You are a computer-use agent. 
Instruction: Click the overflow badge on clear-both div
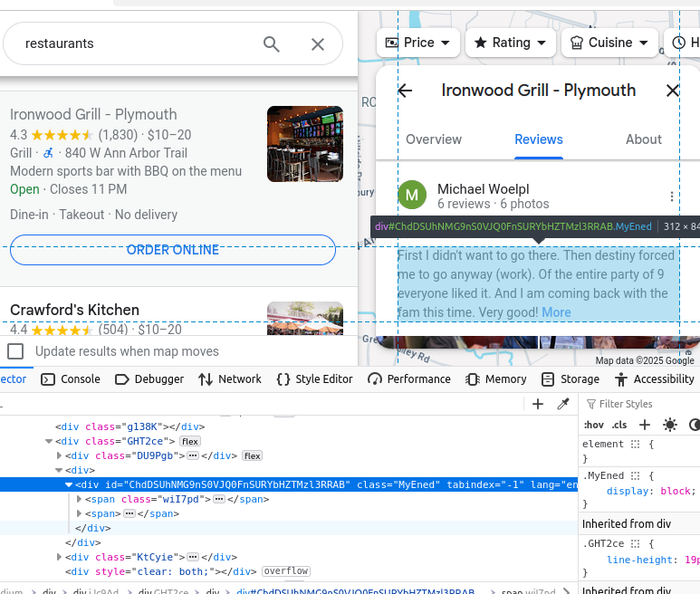tap(286, 571)
